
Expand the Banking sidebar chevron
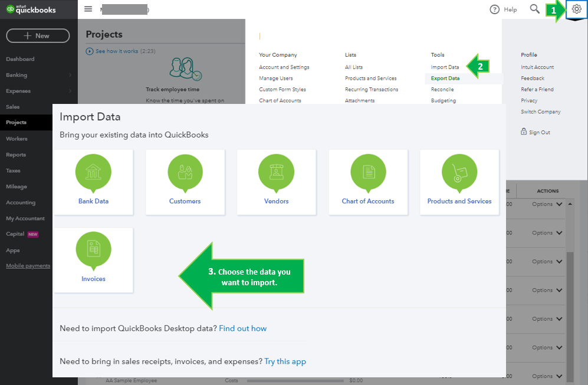click(70, 75)
